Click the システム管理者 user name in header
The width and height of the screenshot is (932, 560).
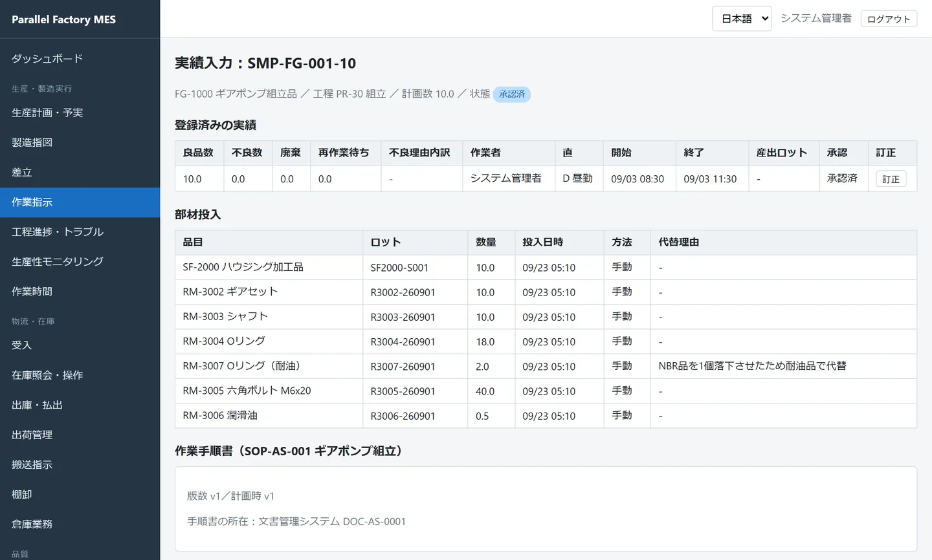pyautogui.click(x=816, y=18)
